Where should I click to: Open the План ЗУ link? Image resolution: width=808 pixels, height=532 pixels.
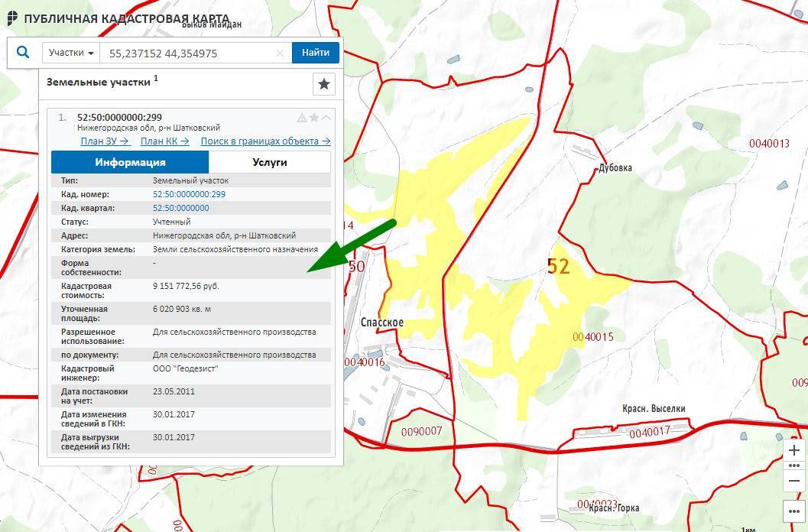[105, 141]
